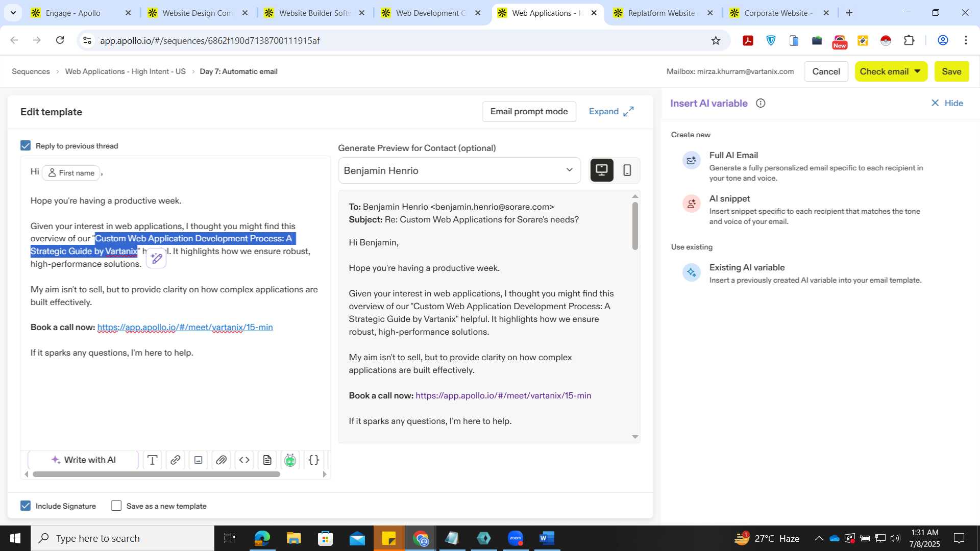Go to Sequences in the breadcrumb
The height and width of the screenshot is (551, 980).
click(x=31, y=71)
